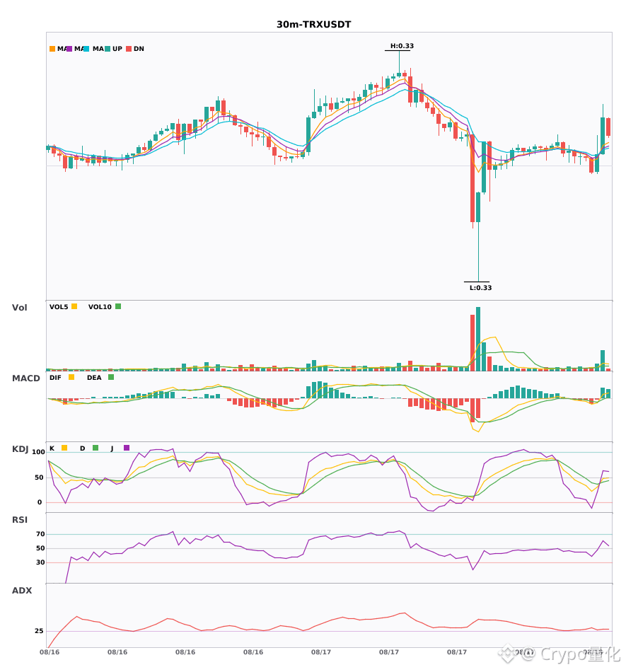Click the VOL10 legend text
626x672 pixels.
(x=100, y=307)
